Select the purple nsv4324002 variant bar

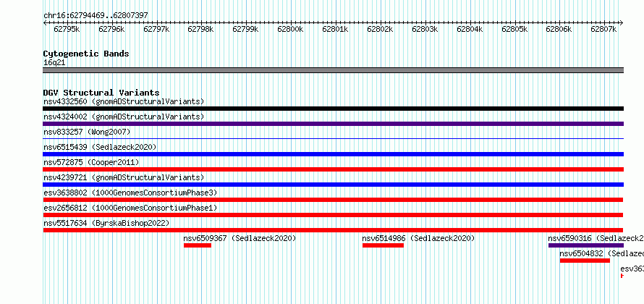point(333,124)
